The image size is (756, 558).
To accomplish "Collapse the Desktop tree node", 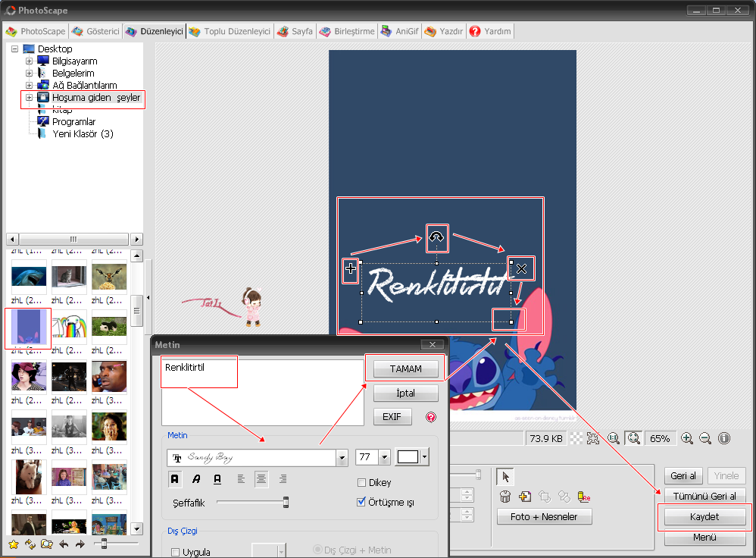I will pyautogui.click(x=15, y=49).
